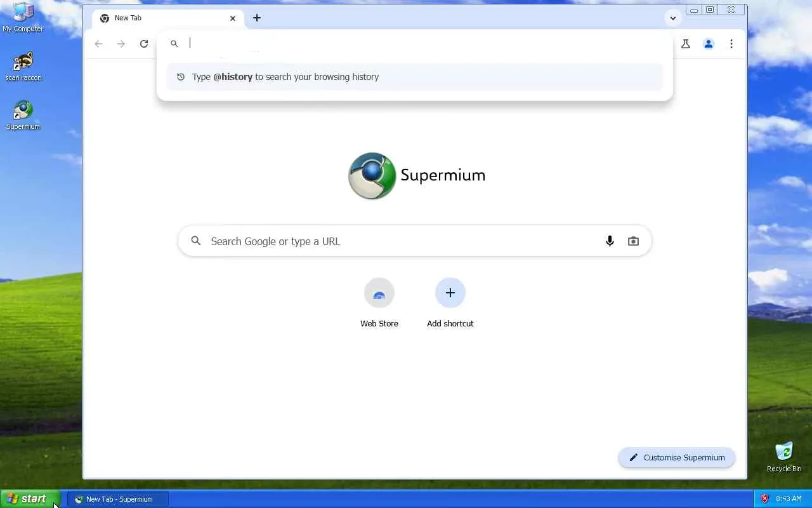Close the New Tab tab
812x508 pixels.
coord(233,18)
